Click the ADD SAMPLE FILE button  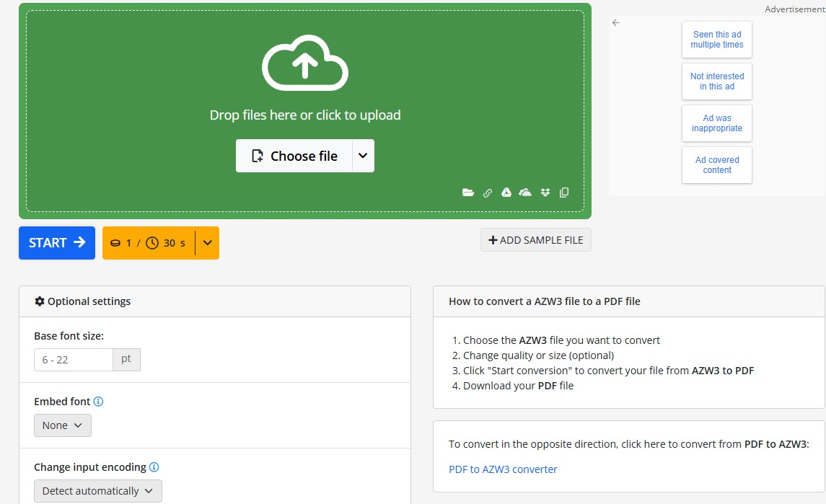(535, 240)
